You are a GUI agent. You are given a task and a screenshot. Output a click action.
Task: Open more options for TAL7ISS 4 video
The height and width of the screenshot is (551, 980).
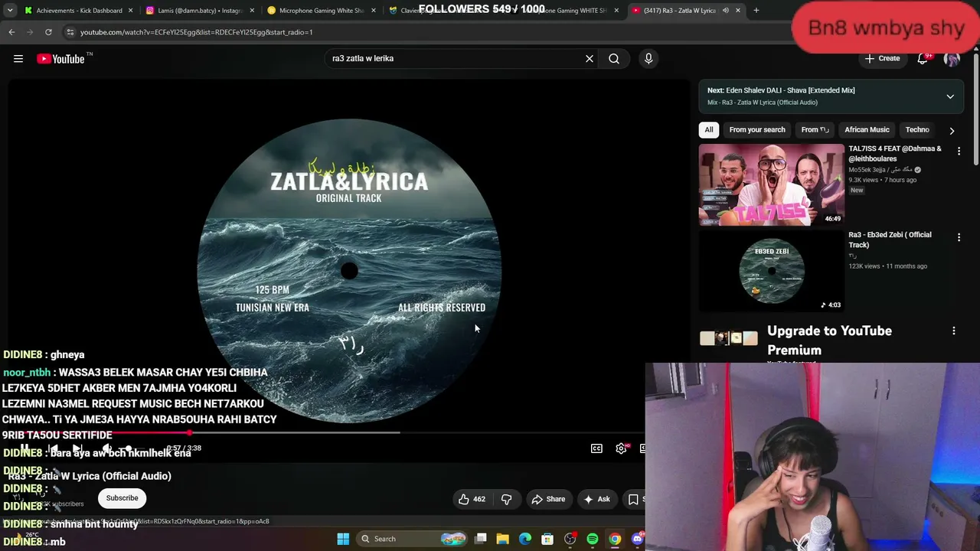point(959,152)
